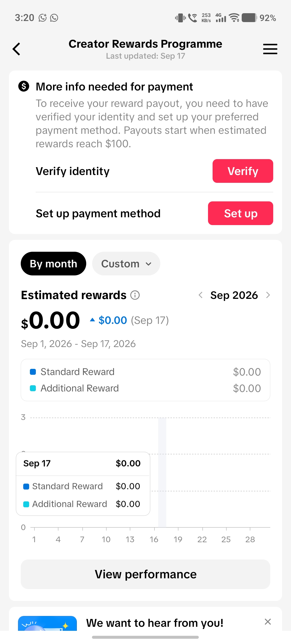Tap the Estimated rewards info icon

(135, 295)
